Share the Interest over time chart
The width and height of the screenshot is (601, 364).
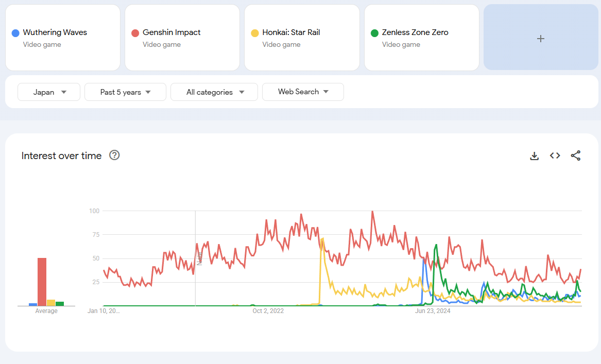(x=576, y=155)
